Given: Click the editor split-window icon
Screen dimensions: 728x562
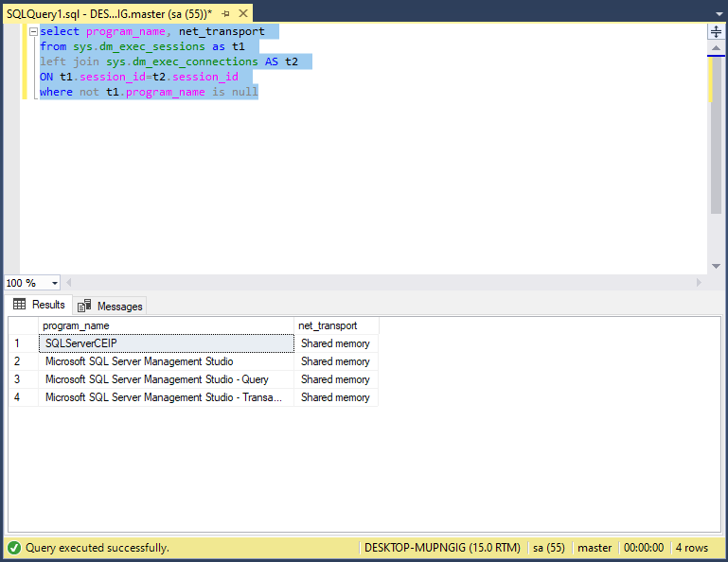Looking at the screenshot, I should coord(716,31).
